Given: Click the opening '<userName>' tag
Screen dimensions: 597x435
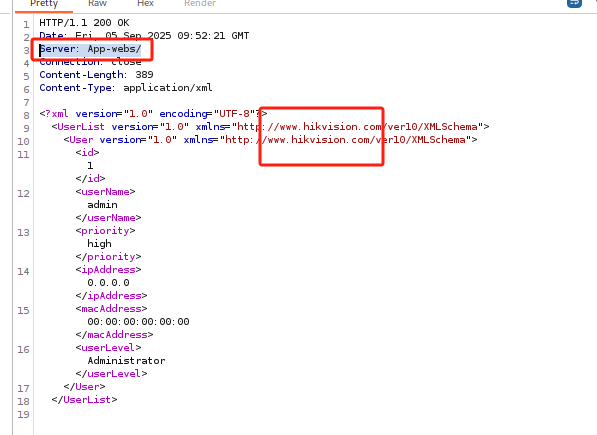Looking at the screenshot, I should pos(105,192).
